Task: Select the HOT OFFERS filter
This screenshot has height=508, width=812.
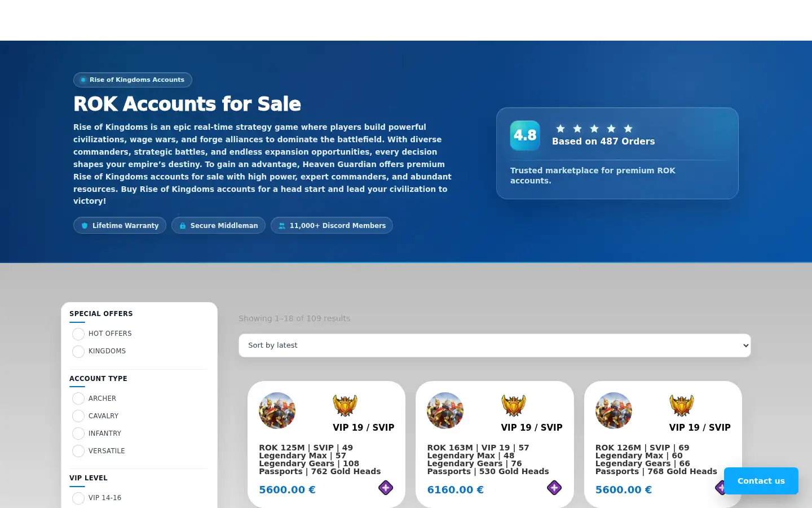Action: (78, 334)
